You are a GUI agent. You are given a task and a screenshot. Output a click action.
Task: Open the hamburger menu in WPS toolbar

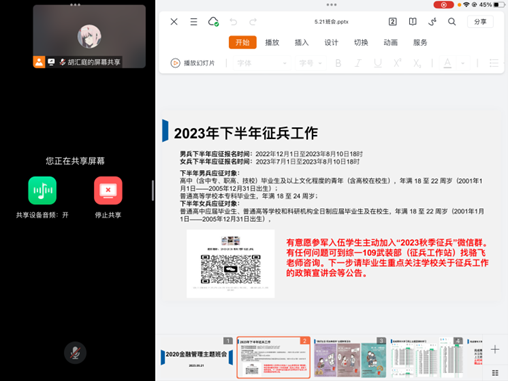coord(194,22)
